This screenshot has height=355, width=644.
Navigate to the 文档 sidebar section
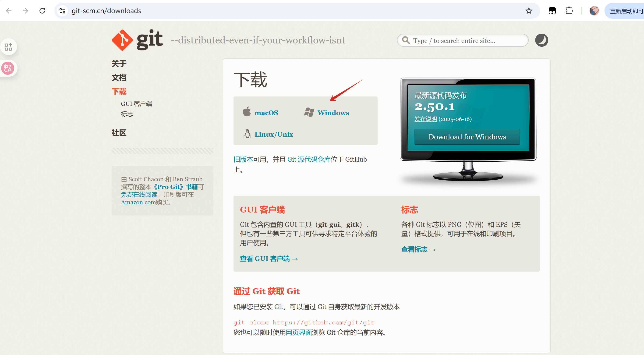119,78
